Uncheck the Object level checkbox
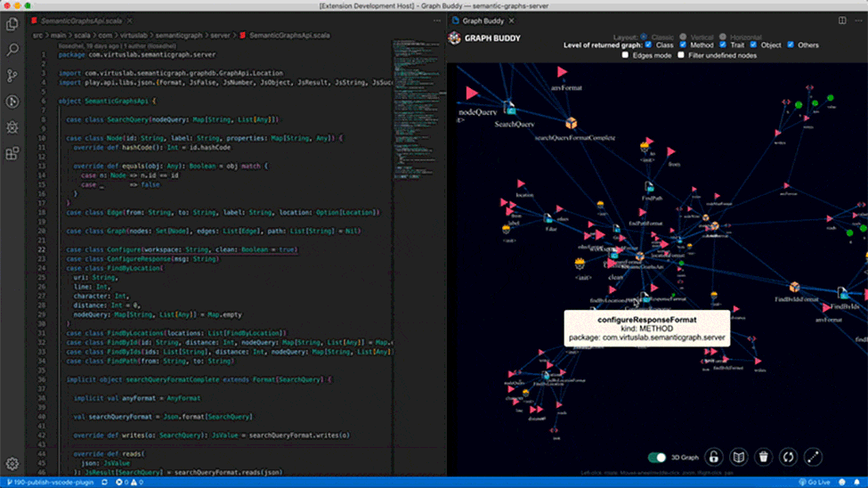868x488 pixels. (x=753, y=45)
